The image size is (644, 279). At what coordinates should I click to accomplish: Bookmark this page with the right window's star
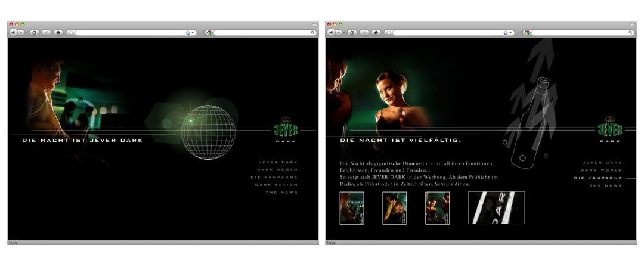506,32
